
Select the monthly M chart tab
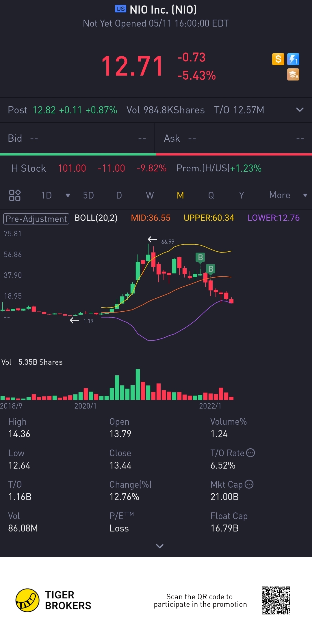pos(180,195)
